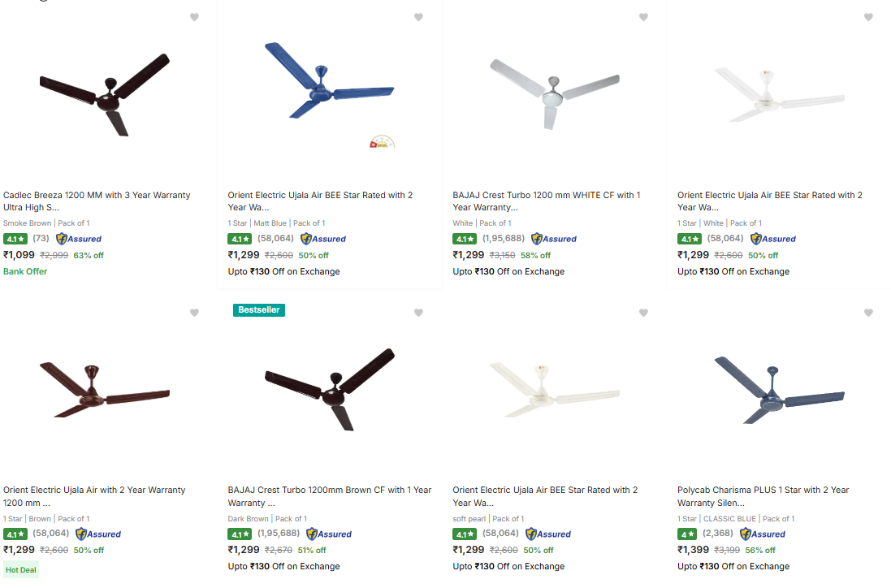Toggle wishlist heart on White Orient Ujala fan

click(868, 17)
